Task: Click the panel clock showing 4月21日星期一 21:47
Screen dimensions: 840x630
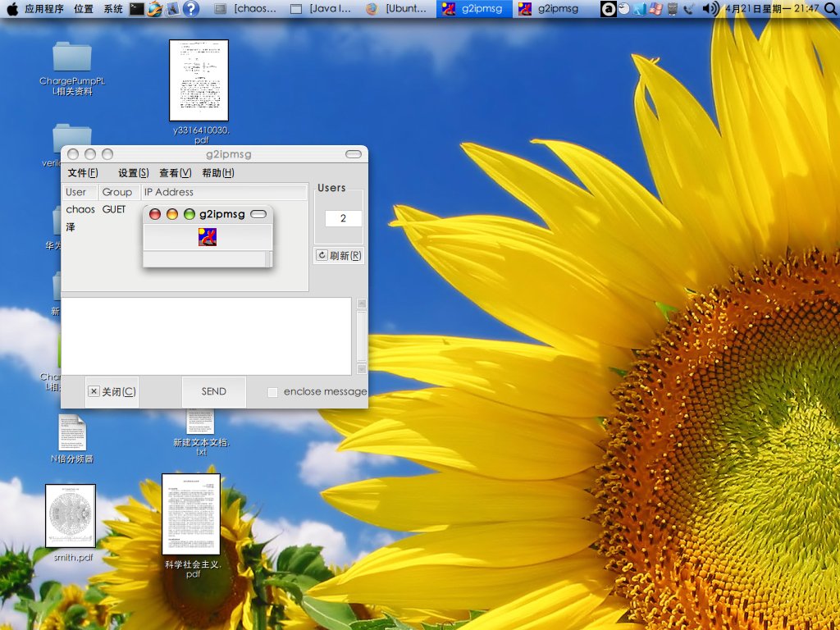Action: [772, 8]
